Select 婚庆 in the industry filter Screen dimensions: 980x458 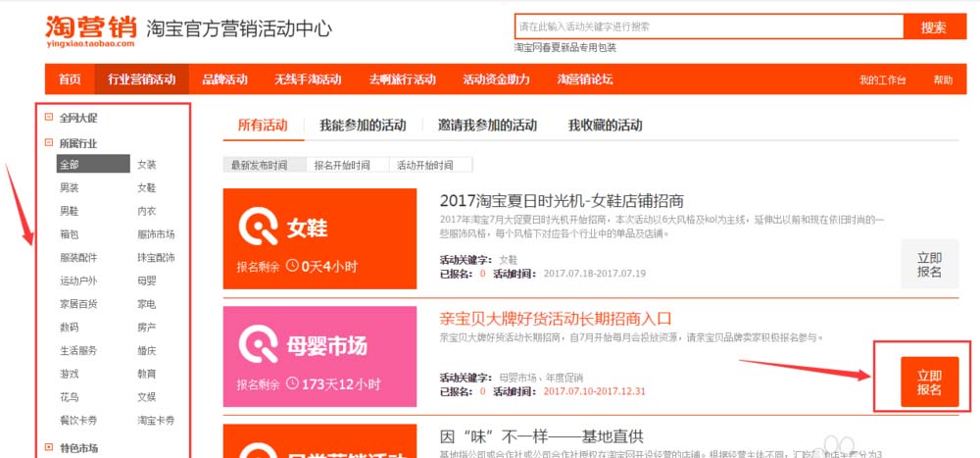tap(147, 350)
